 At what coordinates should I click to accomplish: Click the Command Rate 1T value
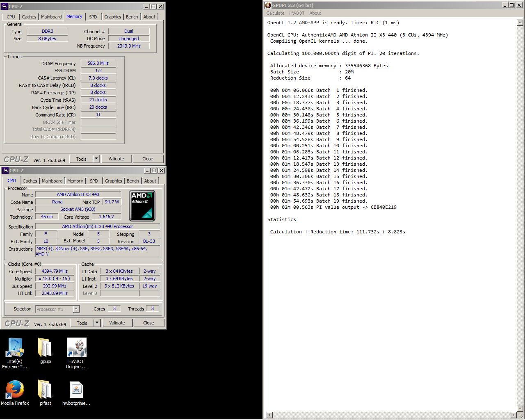click(98, 114)
